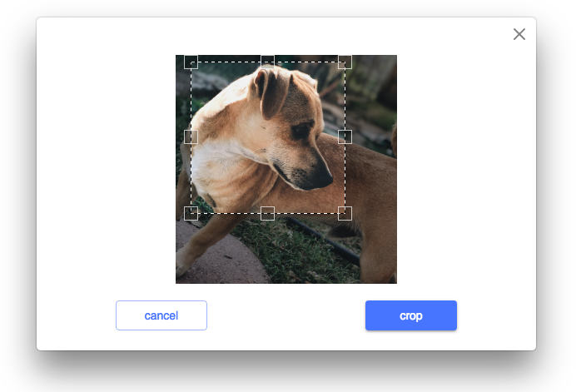Click the dark hose lying on the grass

[323, 241]
